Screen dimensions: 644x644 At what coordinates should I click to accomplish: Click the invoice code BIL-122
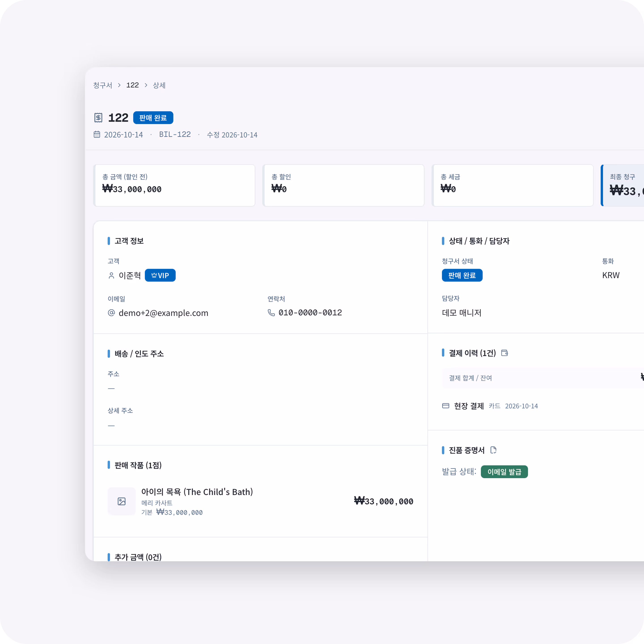point(175,134)
